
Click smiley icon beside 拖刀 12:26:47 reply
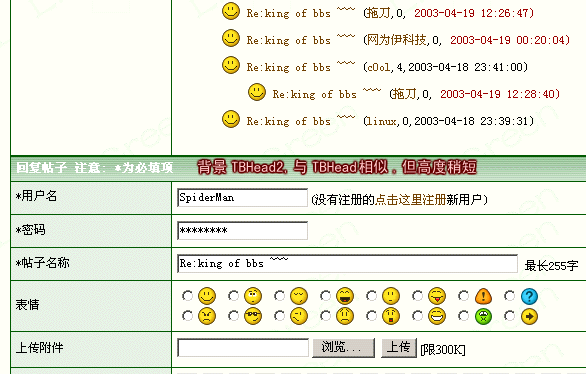coord(231,12)
